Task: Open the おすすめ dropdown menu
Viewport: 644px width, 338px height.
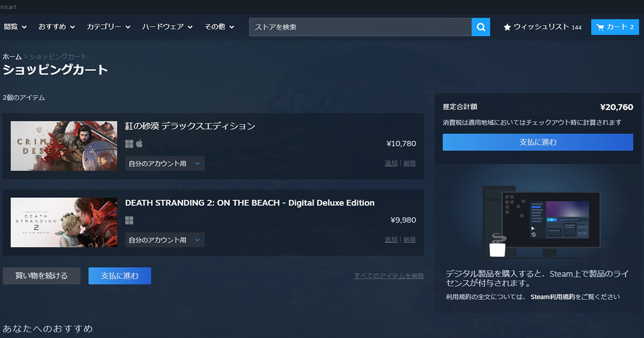Action: click(56, 27)
